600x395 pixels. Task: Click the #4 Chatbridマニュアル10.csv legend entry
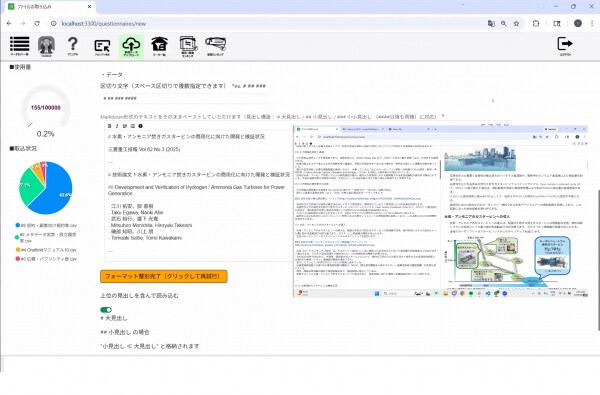click(46, 250)
